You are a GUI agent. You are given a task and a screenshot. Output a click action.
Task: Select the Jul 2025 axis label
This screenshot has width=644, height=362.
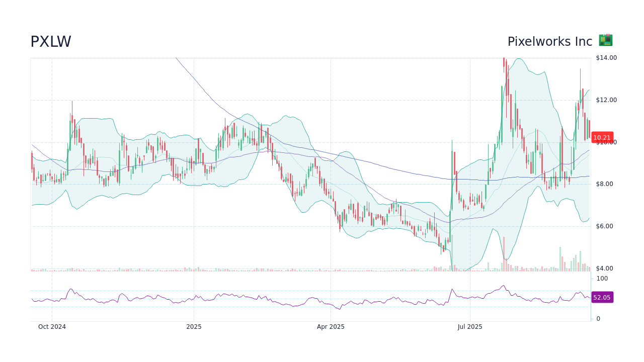point(470,326)
